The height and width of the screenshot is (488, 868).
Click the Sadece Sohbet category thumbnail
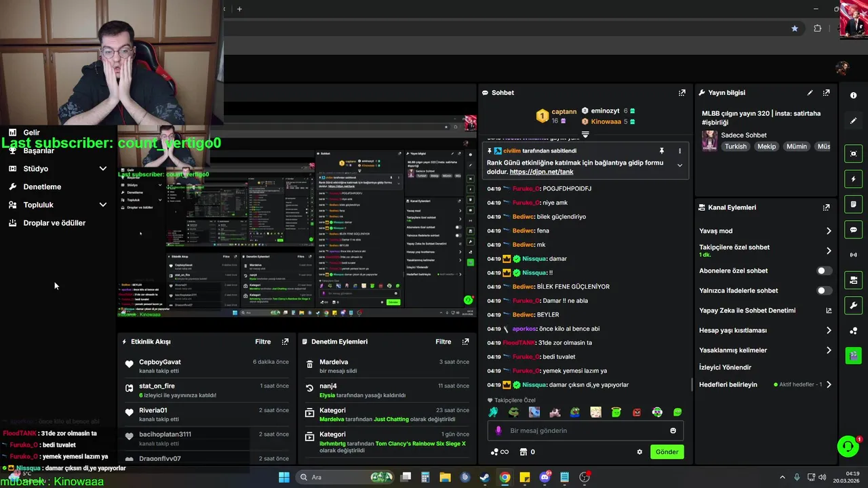click(709, 140)
